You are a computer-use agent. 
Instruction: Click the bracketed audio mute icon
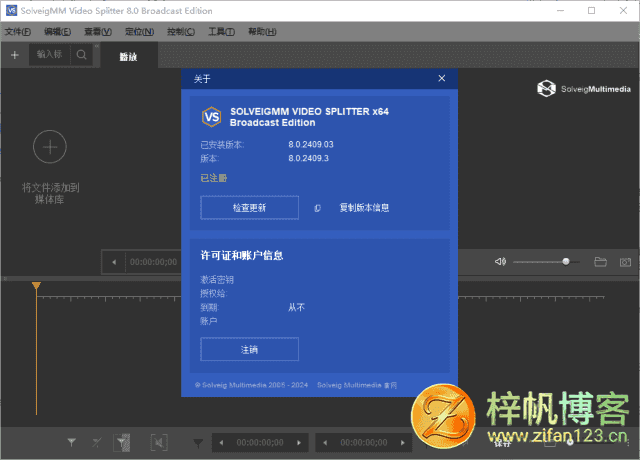159,443
